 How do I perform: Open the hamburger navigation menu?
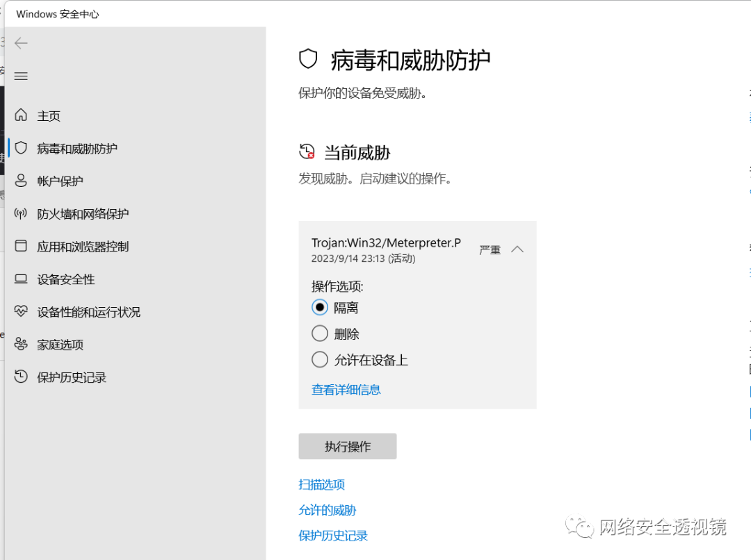(x=21, y=76)
